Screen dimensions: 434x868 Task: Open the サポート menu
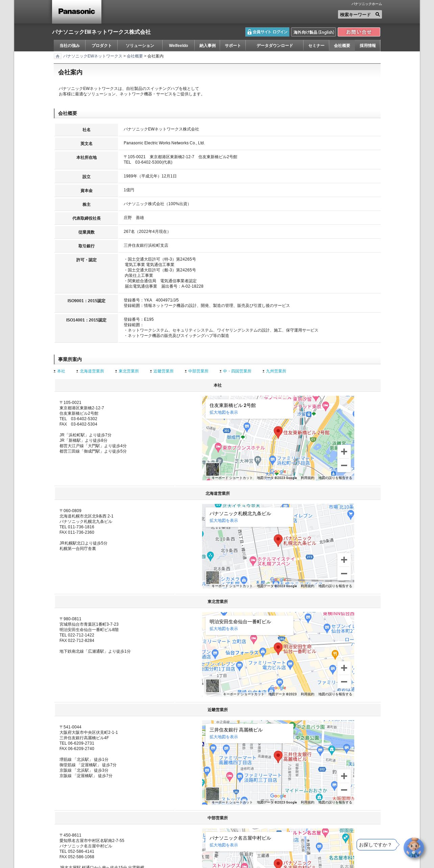[233, 46]
